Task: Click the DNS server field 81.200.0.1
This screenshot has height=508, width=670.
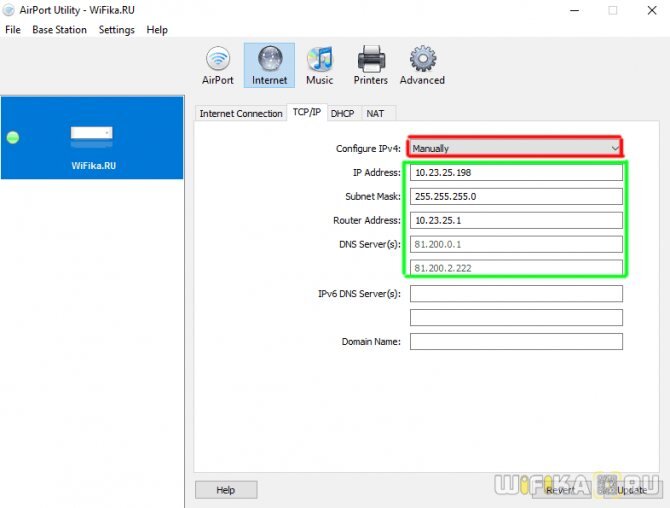Action: click(x=516, y=244)
